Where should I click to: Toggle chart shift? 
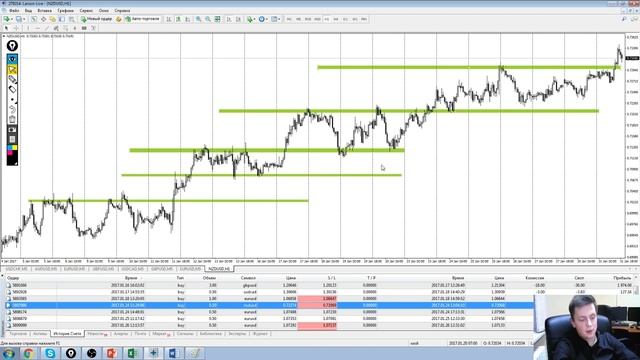coord(238,19)
